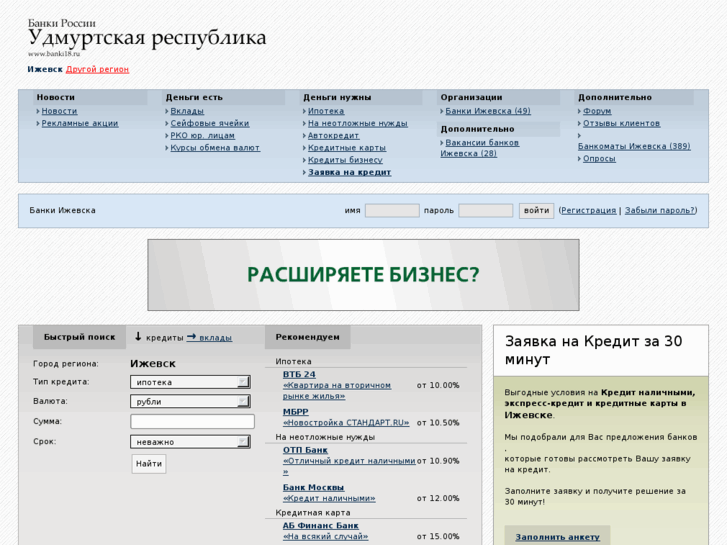Expand the Тип кредита dropdown
The image size is (727, 545).
(190, 382)
